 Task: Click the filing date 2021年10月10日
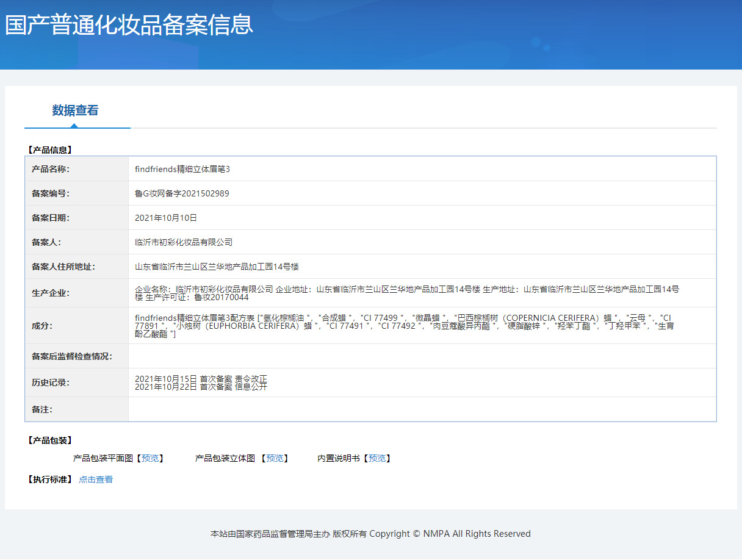(x=166, y=218)
